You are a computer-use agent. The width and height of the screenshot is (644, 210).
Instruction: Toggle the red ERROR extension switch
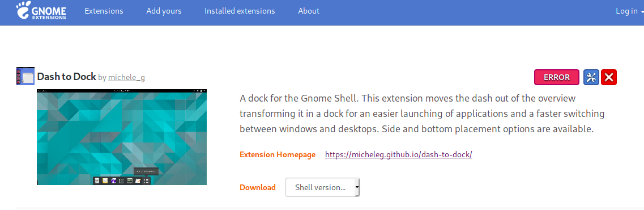click(557, 77)
